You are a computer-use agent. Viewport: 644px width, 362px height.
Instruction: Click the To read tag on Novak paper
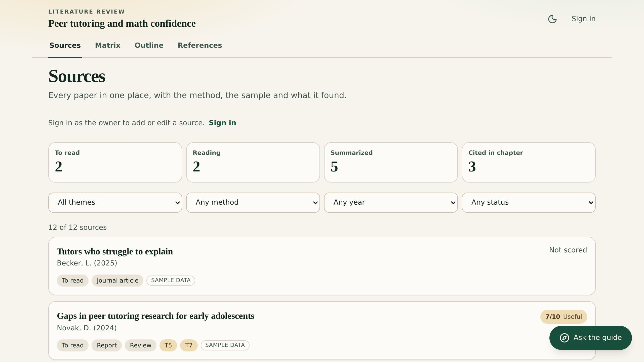click(73, 345)
